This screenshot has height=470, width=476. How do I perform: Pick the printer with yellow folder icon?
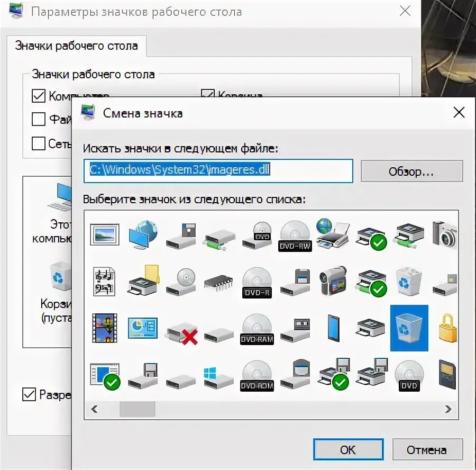(x=143, y=281)
